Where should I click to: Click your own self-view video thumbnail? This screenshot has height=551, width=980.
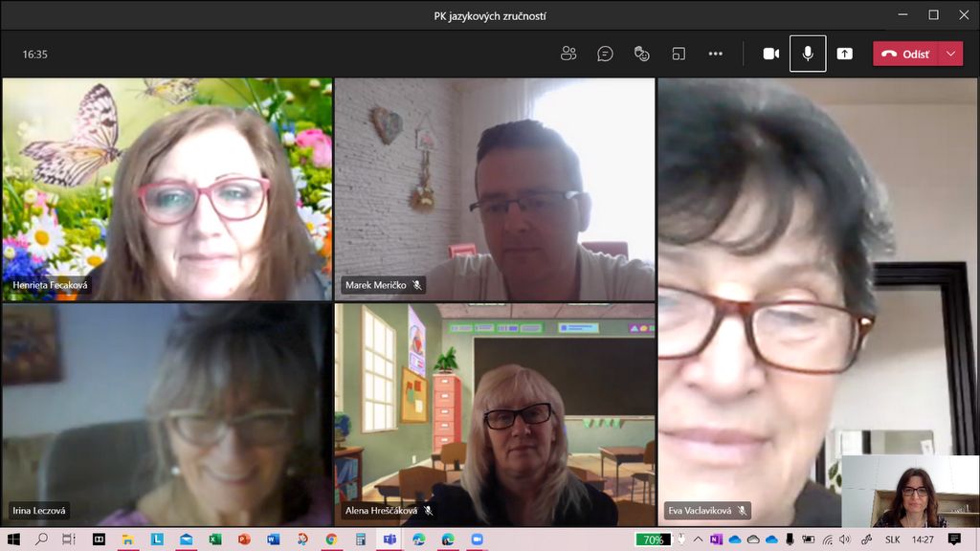(x=909, y=491)
